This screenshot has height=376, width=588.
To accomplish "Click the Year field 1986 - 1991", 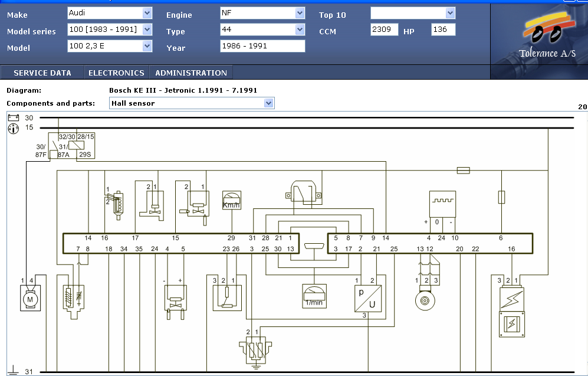I will coord(262,46).
